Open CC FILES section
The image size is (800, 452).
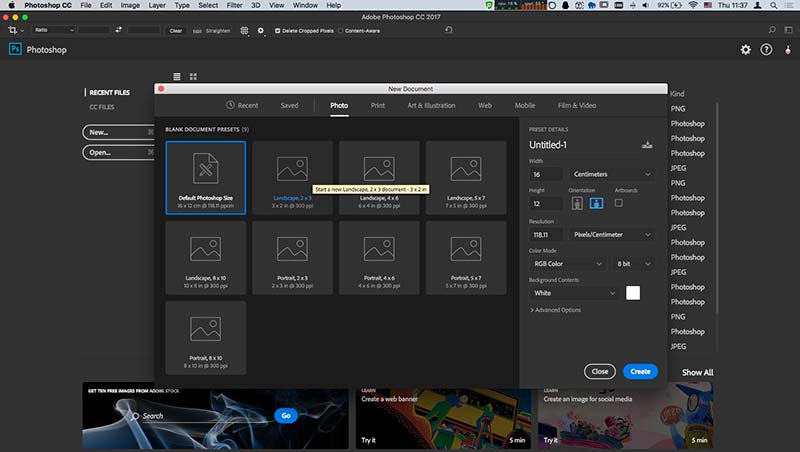click(x=102, y=107)
